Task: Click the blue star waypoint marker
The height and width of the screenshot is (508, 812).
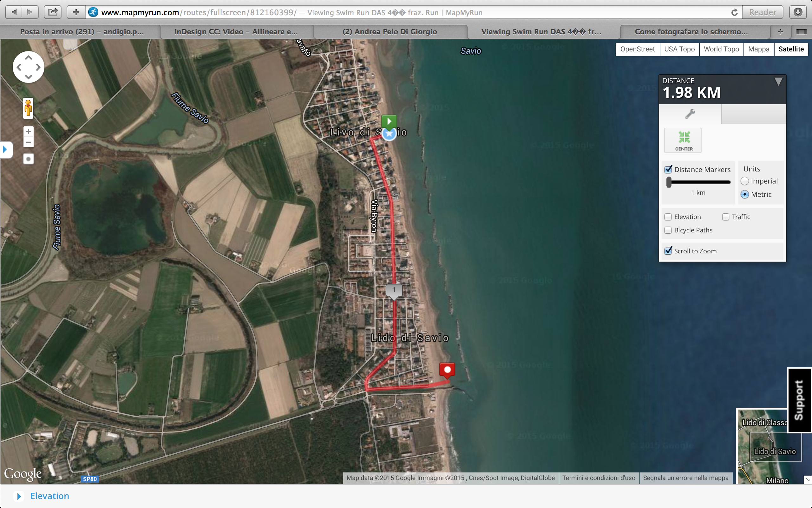Action: pos(389,134)
